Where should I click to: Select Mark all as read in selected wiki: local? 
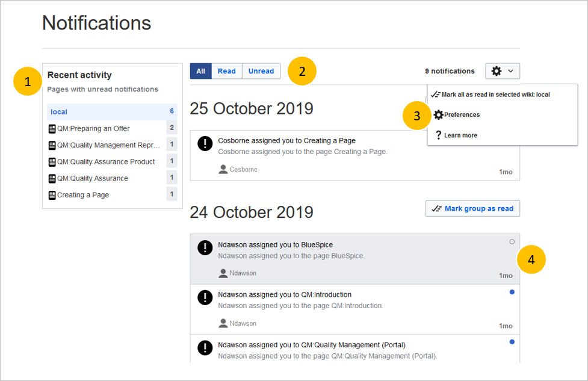(x=503, y=94)
